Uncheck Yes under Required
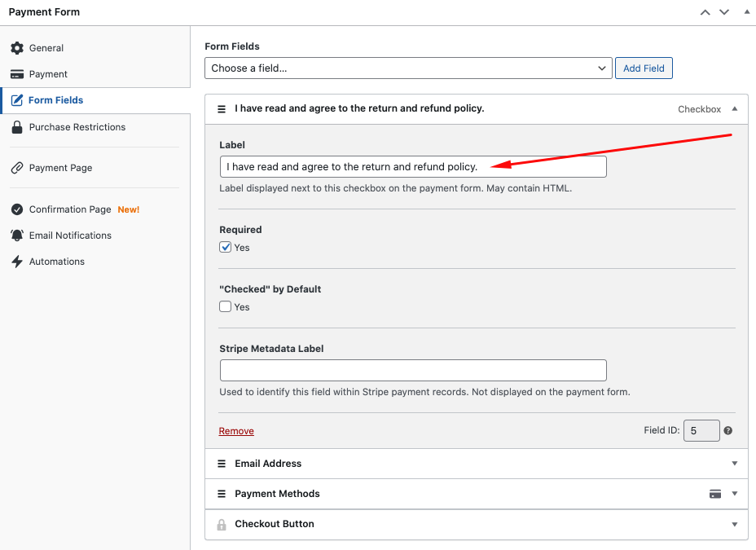 225,247
